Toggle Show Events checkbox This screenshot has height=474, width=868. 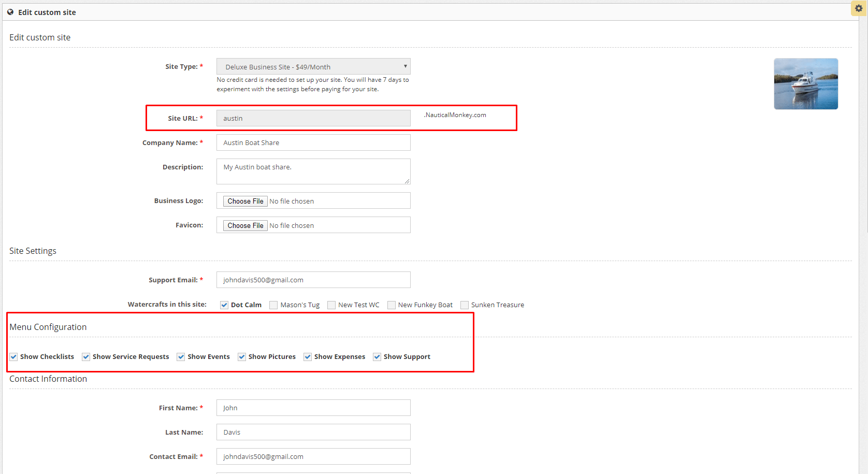(x=181, y=357)
